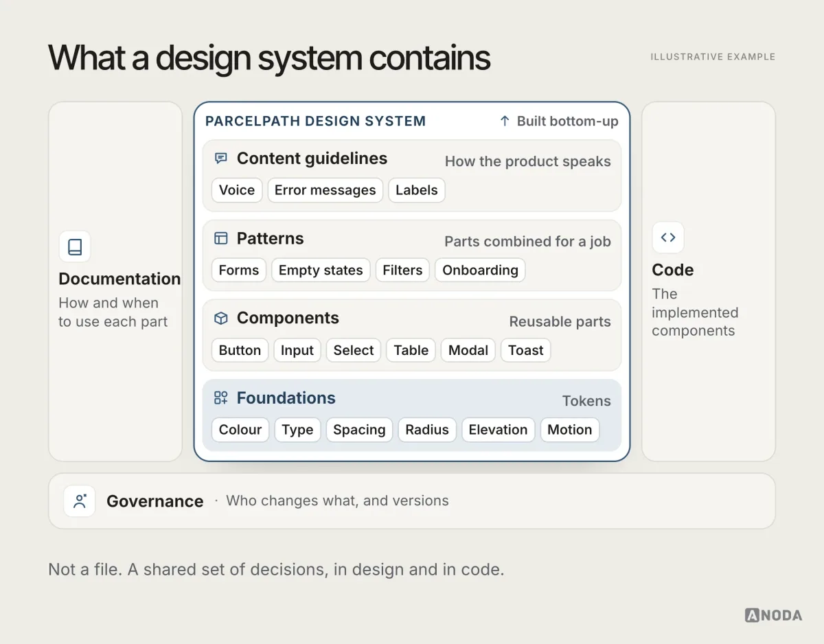824x644 pixels.
Task: Click the What a design system contains title
Action: pos(269,58)
